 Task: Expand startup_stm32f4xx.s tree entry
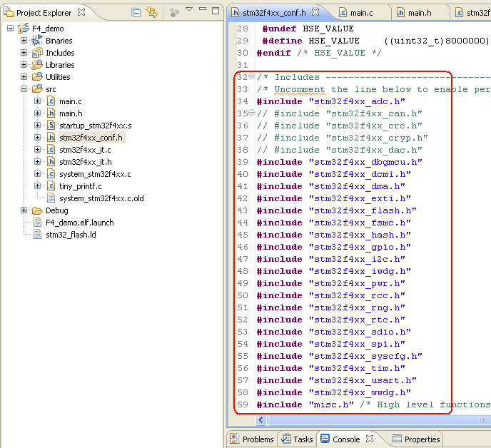pos(37,126)
